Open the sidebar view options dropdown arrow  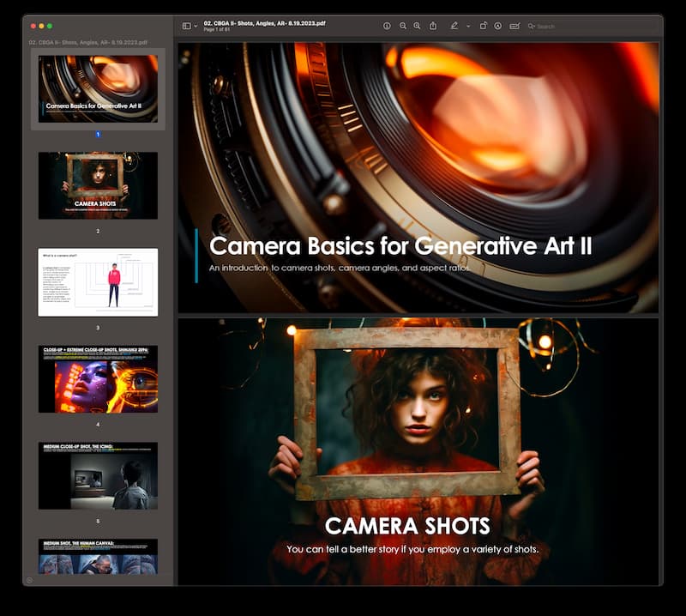tap(196, 26)
